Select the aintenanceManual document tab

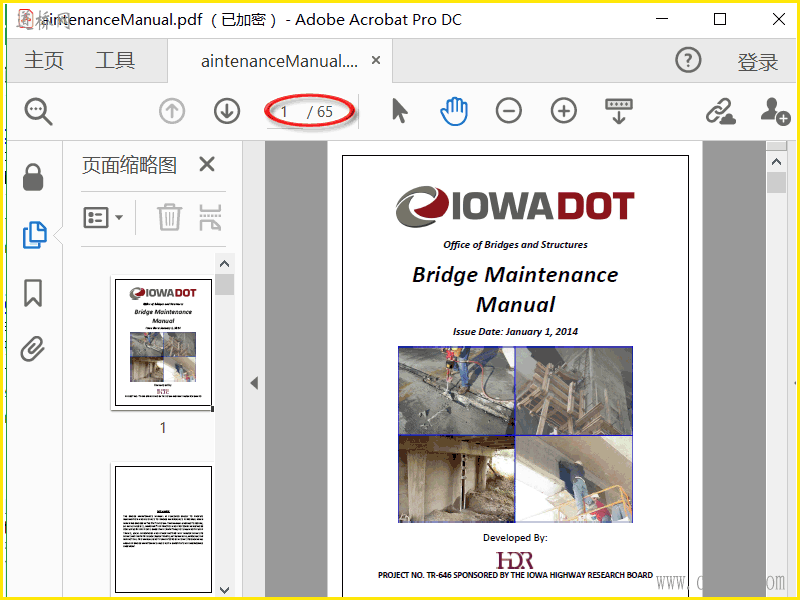click(279, 61)
